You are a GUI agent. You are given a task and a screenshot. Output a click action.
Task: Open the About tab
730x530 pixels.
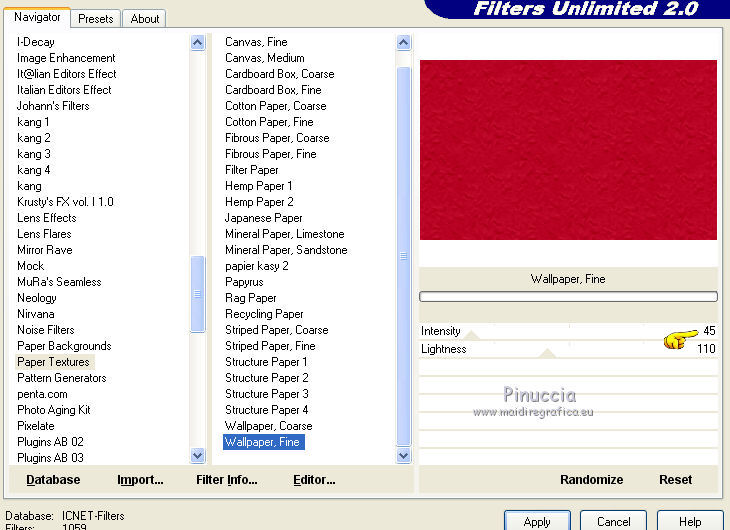tap(144, 19)
